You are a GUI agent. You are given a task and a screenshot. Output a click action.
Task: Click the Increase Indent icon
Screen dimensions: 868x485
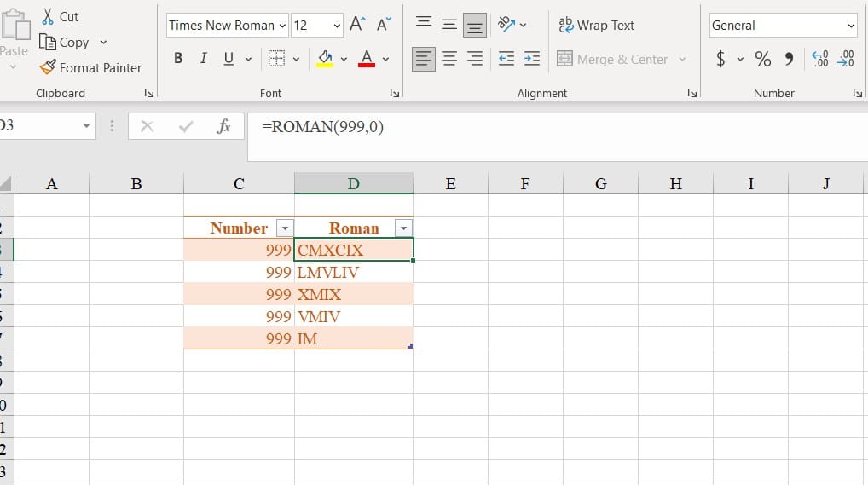[x=532, y=59]
